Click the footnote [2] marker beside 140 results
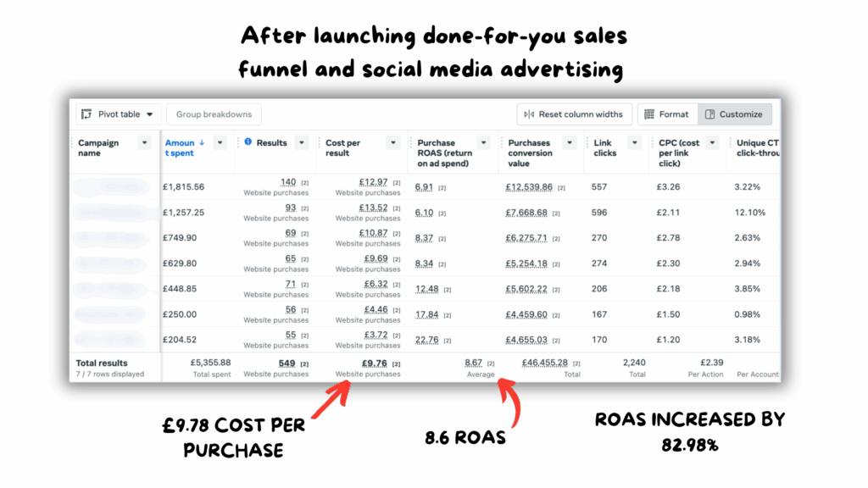Image resolution: width=868 pixels, height=488 pixels. coord(304,183)
